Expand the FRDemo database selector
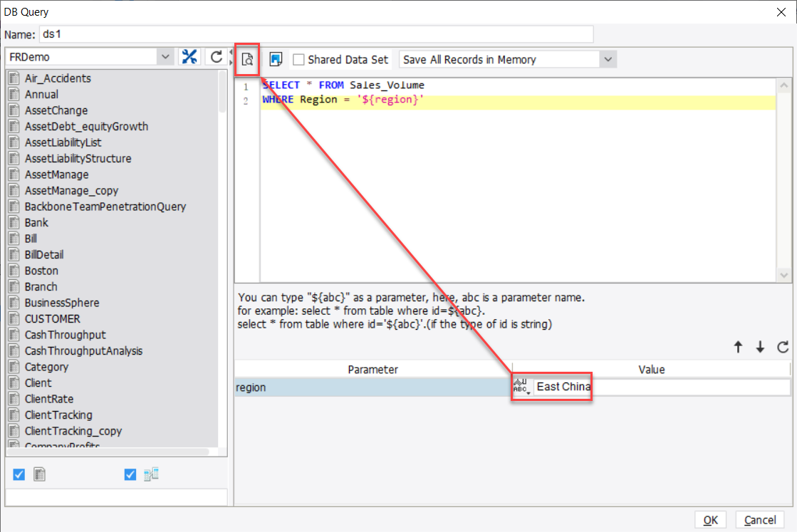Viewport: 797px width, 532px height. pos(165,56)
